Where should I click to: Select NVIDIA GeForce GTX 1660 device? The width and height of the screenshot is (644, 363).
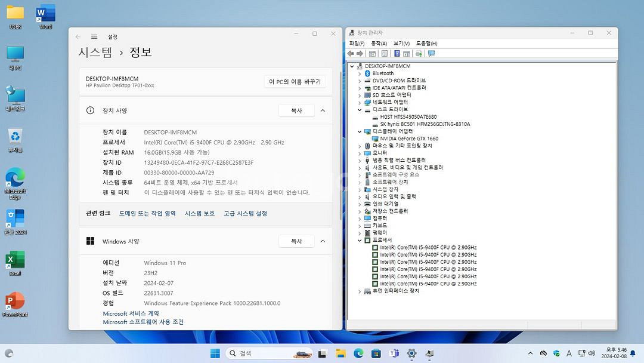(x=409, y=139)
